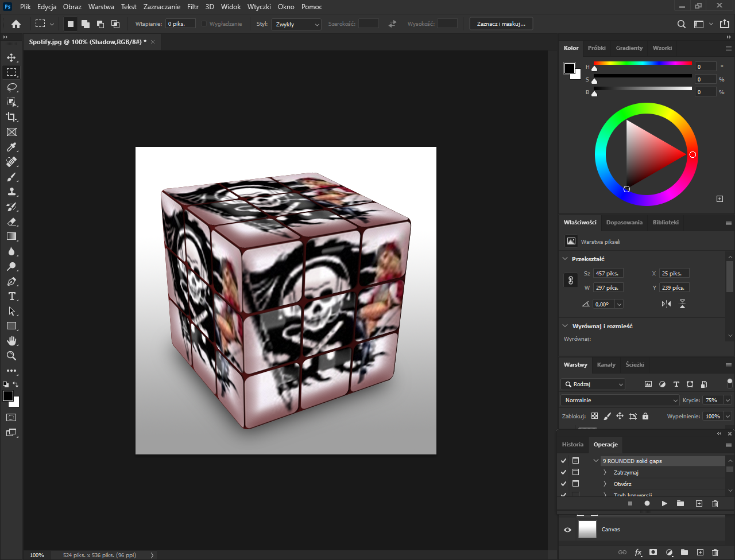Delete layer using Layers panel trash icon
The image size is (735, 560).
(715, 553)
